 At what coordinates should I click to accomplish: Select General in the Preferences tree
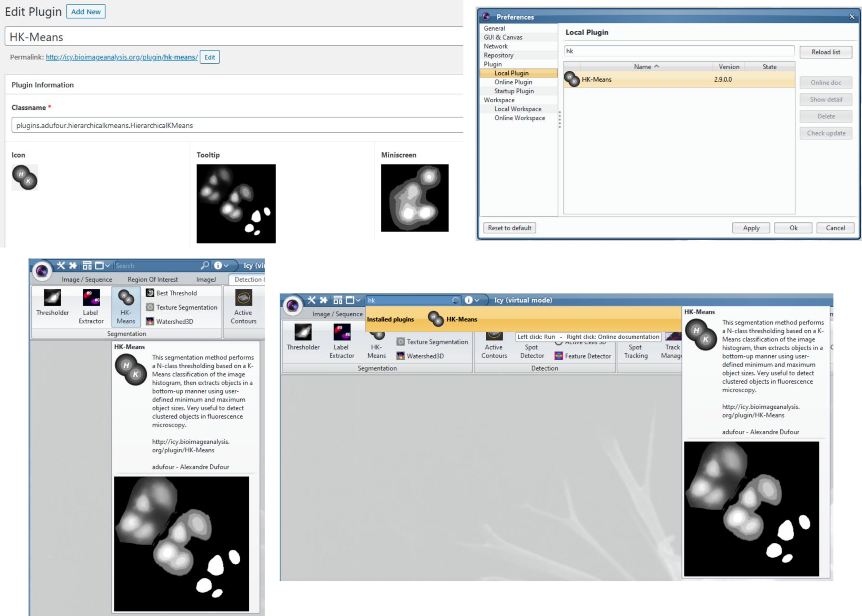click(x=494, y=28)
